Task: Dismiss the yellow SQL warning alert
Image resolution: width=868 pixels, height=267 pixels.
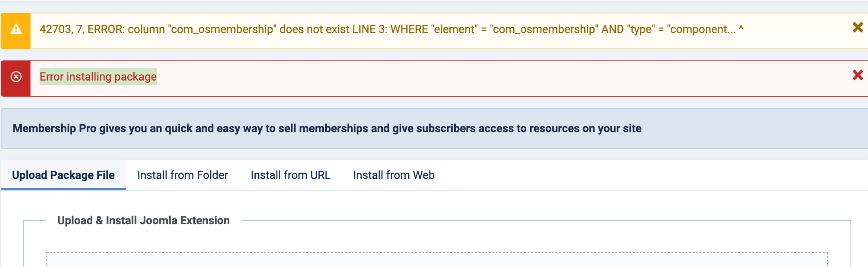Action: (858, 27)
